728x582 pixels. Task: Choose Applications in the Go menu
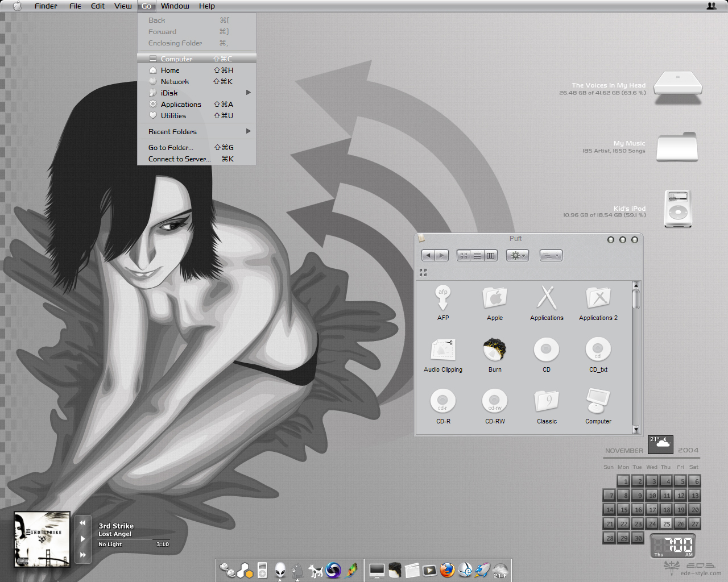(197, 104)
